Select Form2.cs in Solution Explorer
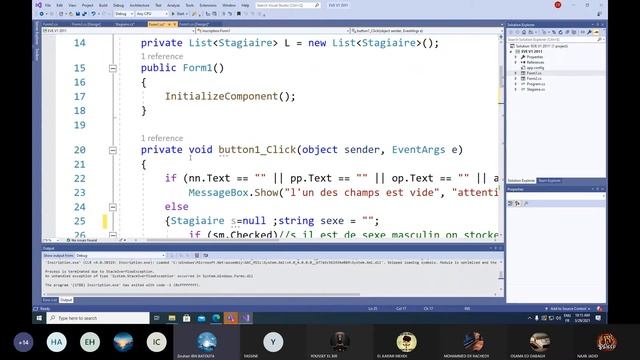Viewport: 640px width, 360px height. tap(534, 78)
